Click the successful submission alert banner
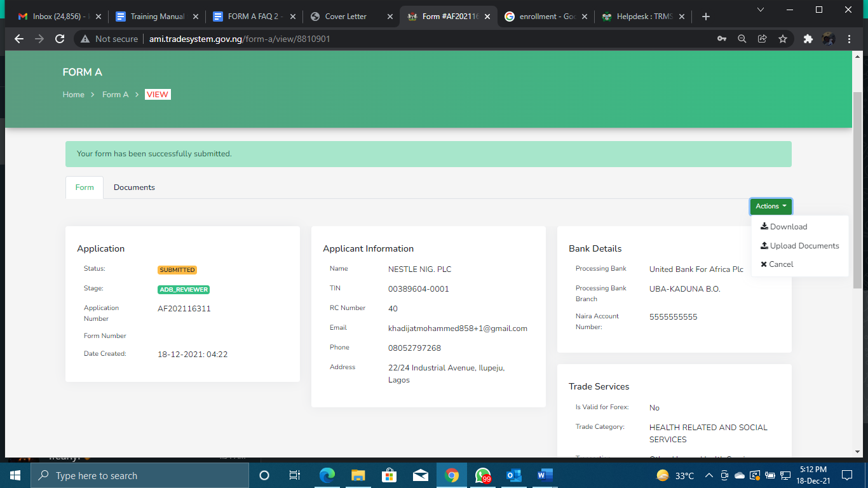The width and height of the screenshot is (868, 488). coord(428,154)
